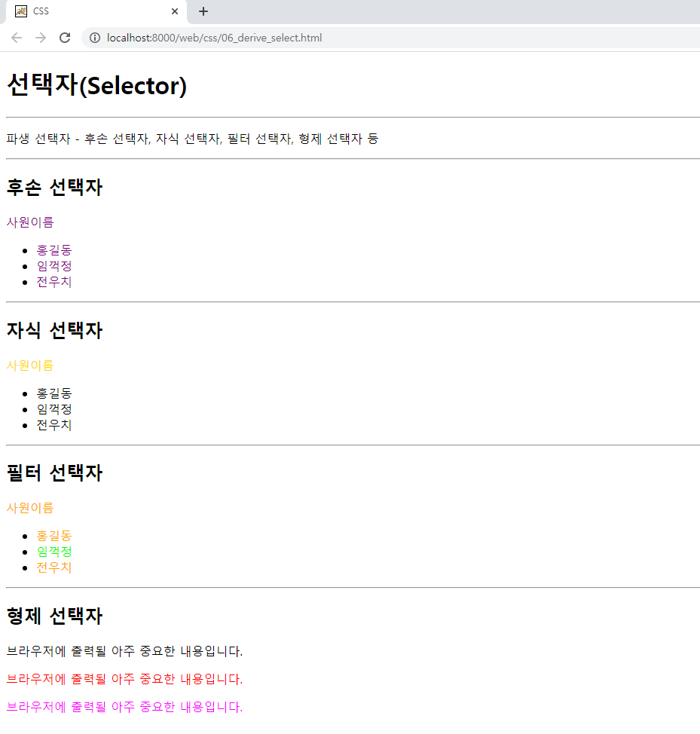Open site information icon in address bar

[95, 38]
